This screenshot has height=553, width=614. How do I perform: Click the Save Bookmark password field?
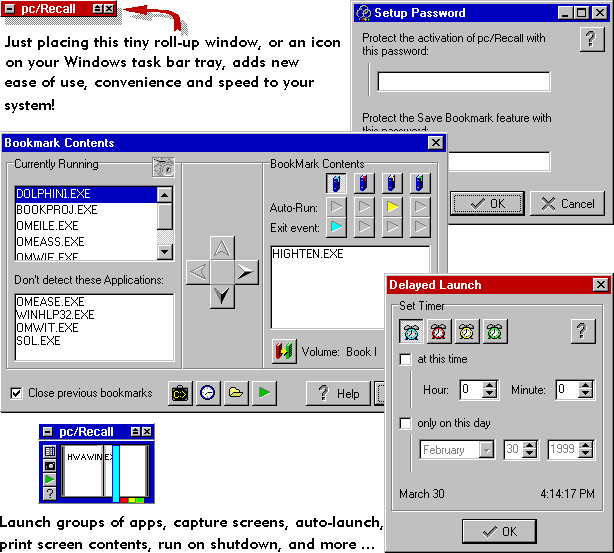[499, 161]
